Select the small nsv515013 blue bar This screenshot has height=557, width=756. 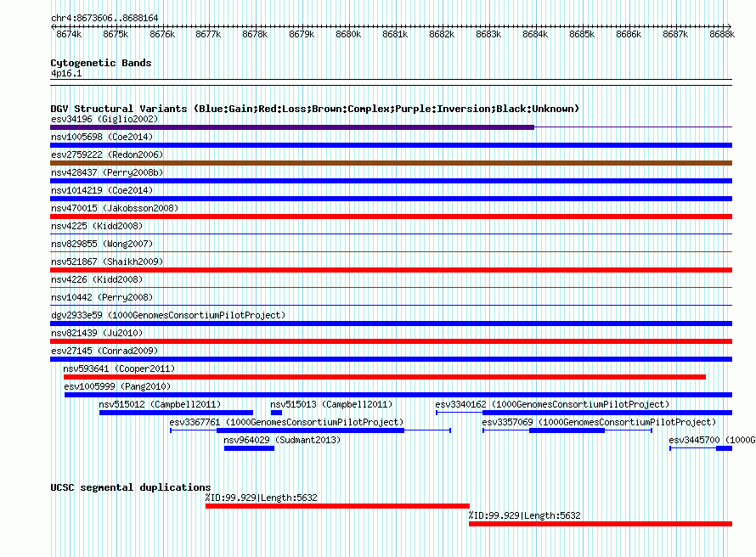(276, 413)
